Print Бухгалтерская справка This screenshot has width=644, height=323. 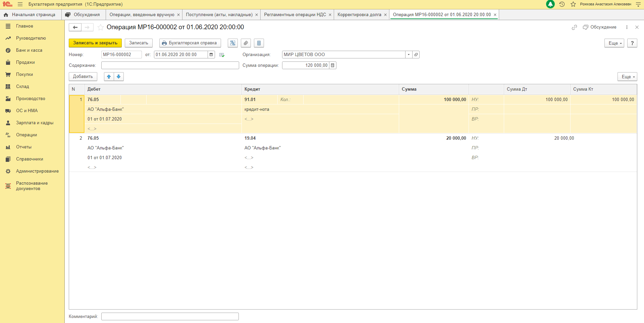190,43
